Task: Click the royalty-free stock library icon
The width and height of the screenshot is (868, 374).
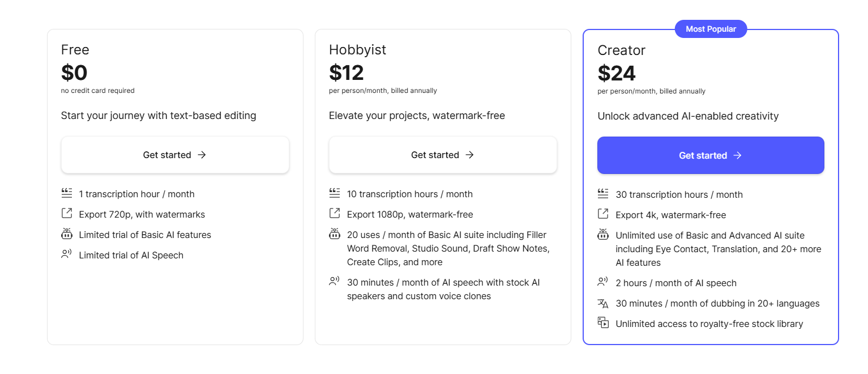Action: click(x=603, y=323)
